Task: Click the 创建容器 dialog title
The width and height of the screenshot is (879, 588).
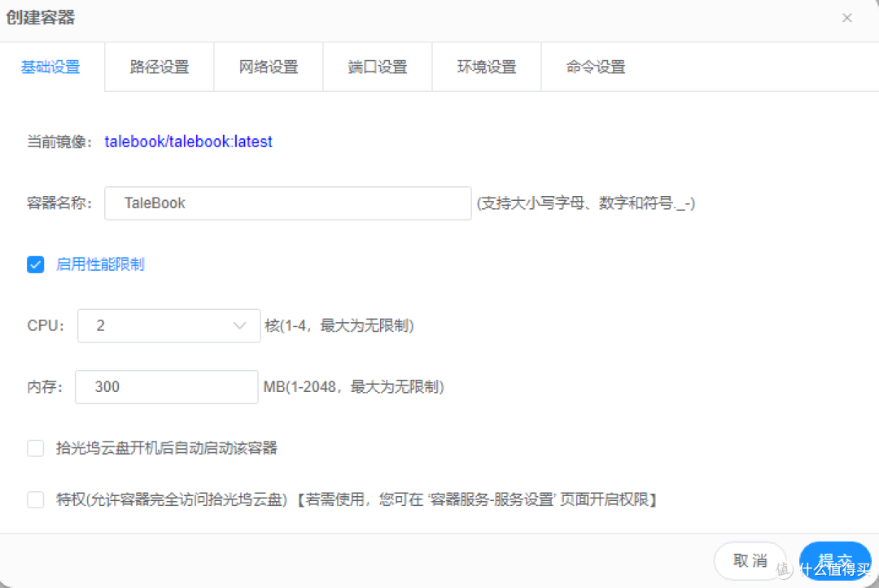Action: coord(42,17)
